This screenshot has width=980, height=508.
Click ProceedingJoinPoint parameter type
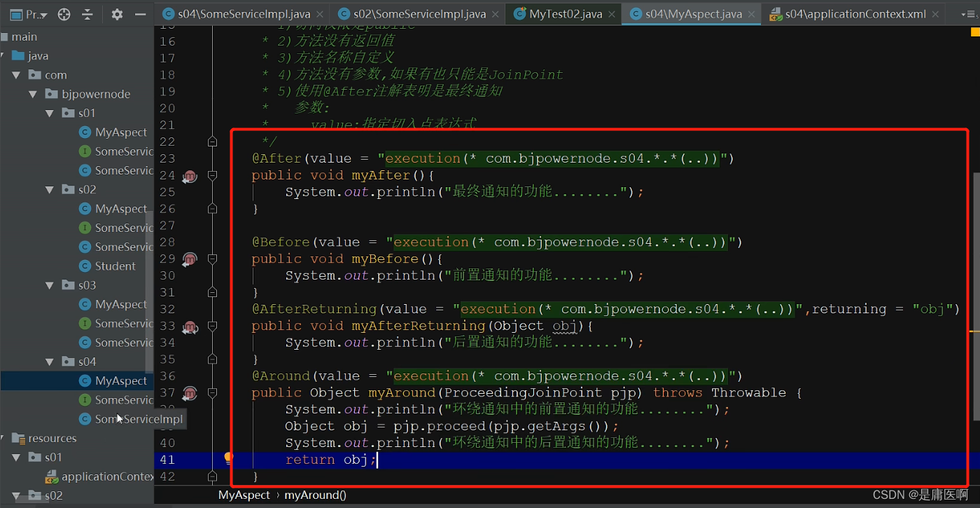pyautogui.click(x=523, y=393)
